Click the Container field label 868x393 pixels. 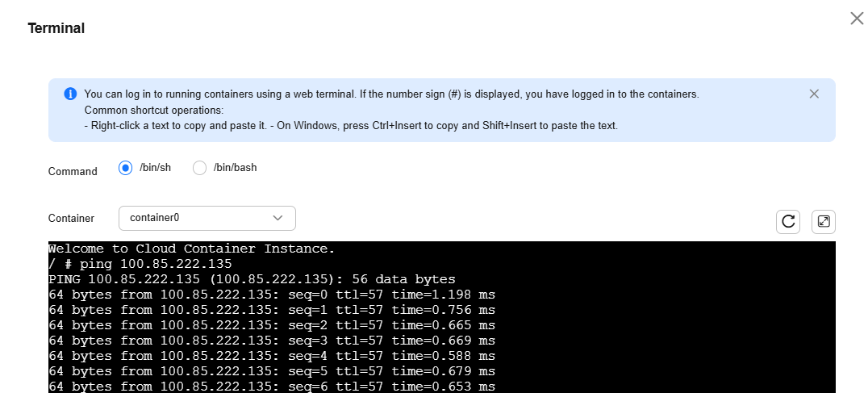[x=71, y=218]
